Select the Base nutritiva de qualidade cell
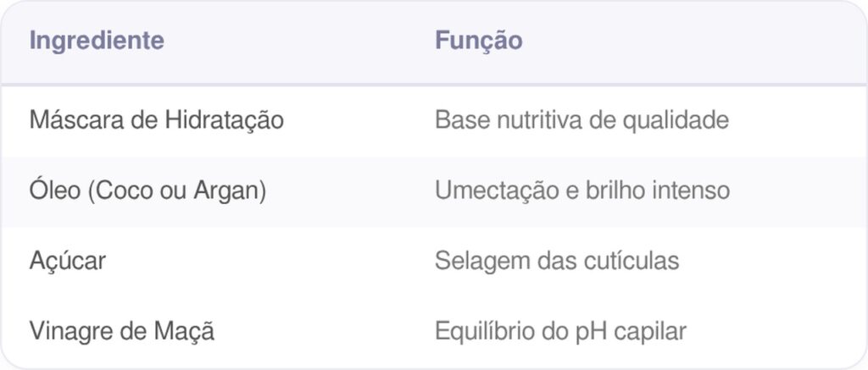The height and width of the screenshot is (370, 868). click(x=581, y=120)
